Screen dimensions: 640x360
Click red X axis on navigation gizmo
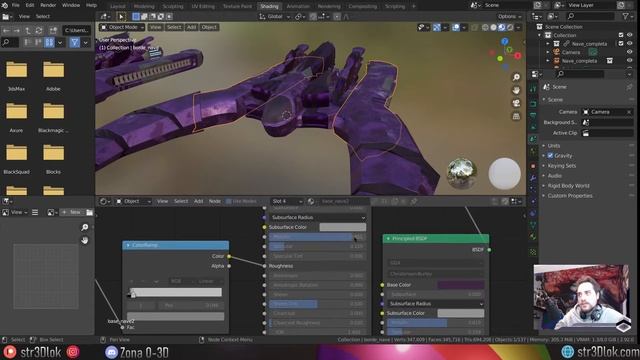coord(518,56)
